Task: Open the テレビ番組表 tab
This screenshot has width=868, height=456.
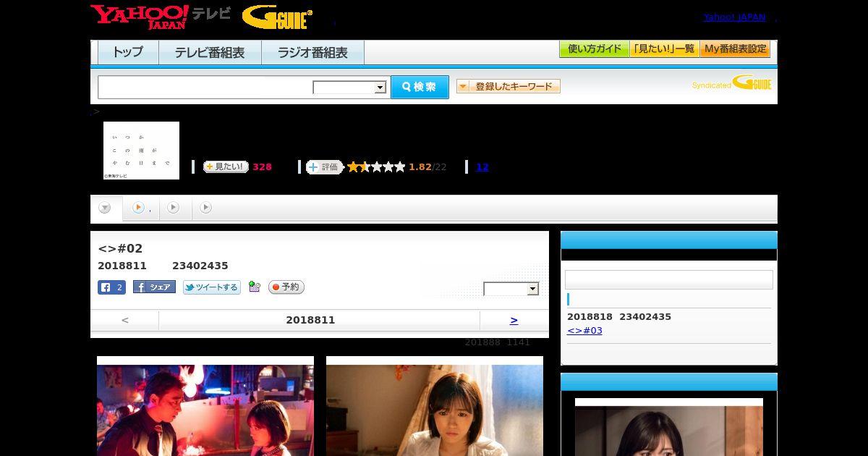Action: pyautogui.click(x=210, y=53)
